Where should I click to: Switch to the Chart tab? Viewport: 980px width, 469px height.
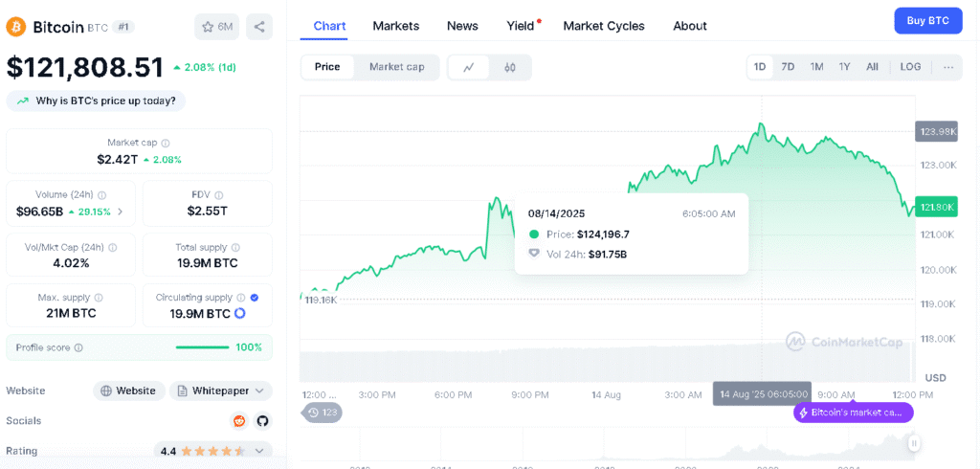point(329,26)
